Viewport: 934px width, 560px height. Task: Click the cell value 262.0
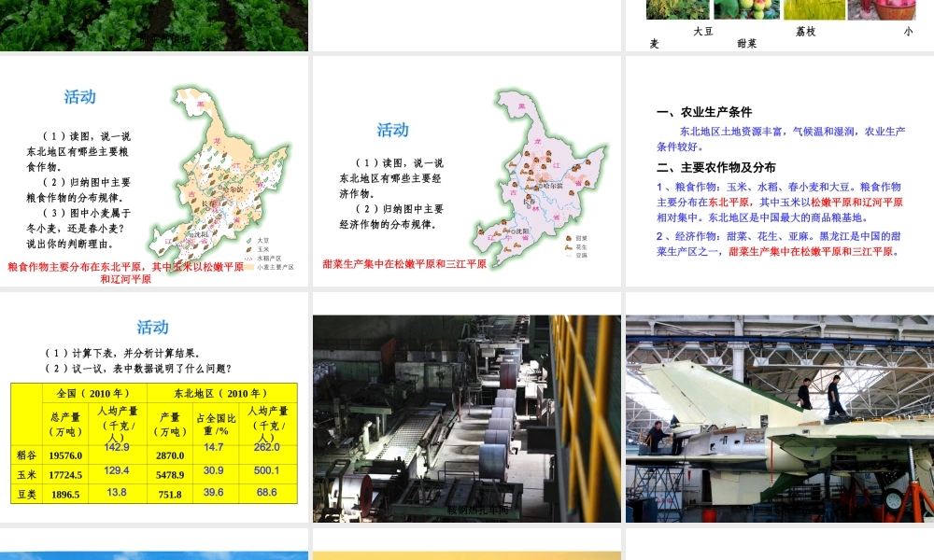[x=267, y=447]
